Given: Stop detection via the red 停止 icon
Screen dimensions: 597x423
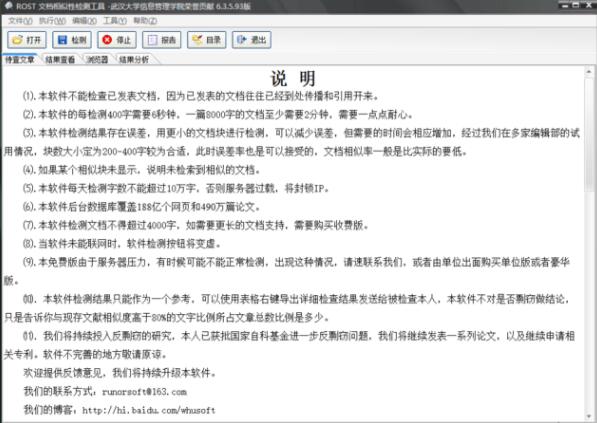Looking at the screenshot, I should 117,40.
